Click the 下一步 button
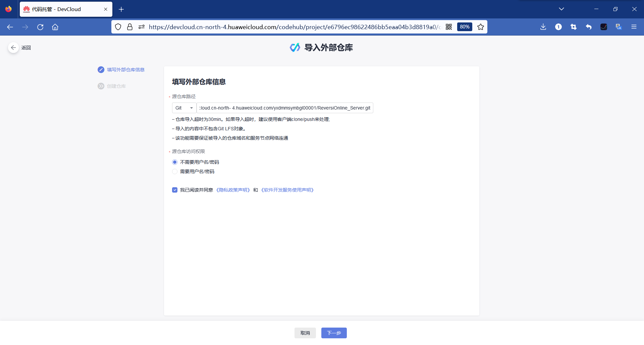The height and width of the screenshot is (345, 644). (333, 333)
